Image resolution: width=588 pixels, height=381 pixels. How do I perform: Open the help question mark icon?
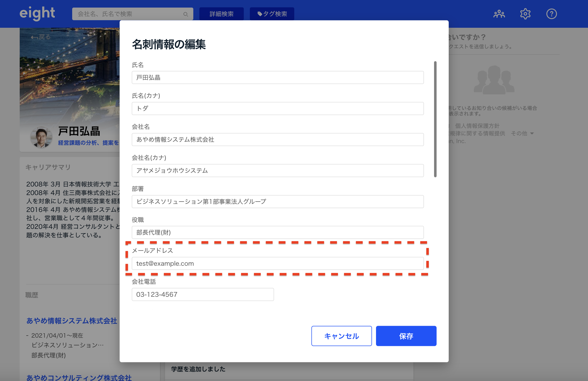pos(551,14)
